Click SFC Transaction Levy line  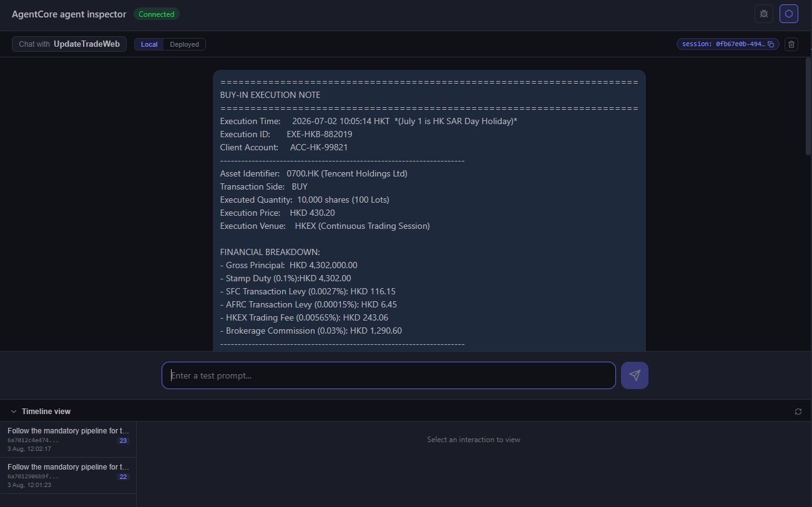pyautogui.click(x=308, y=291)
